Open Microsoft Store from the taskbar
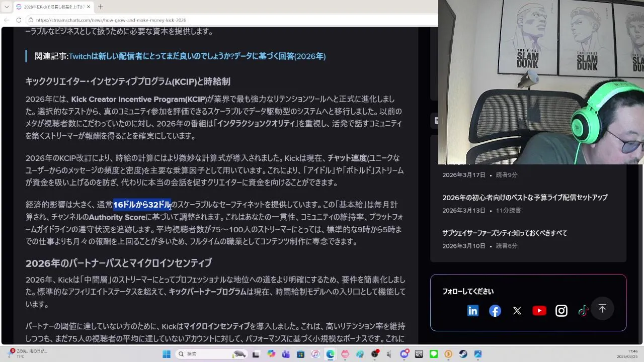This screenshot has height=362, width=644. [x=300, y=354]
